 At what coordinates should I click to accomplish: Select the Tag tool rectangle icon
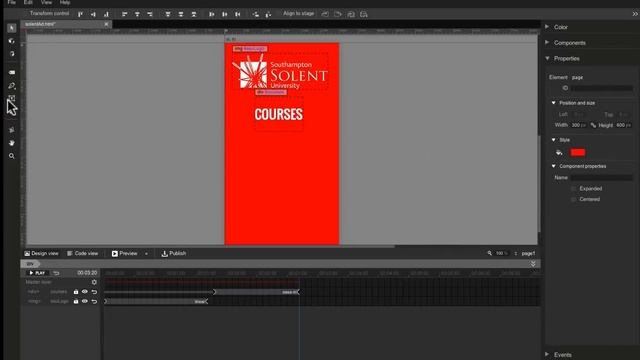(11, 72)
